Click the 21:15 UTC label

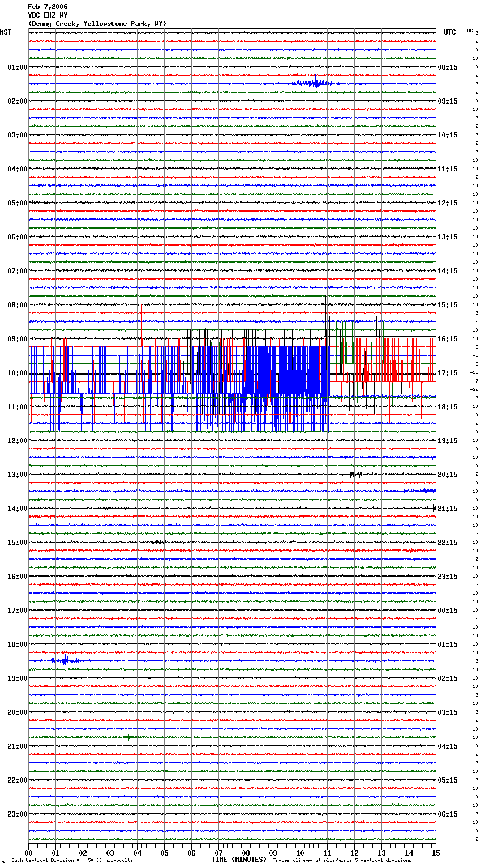coord(448,509)
